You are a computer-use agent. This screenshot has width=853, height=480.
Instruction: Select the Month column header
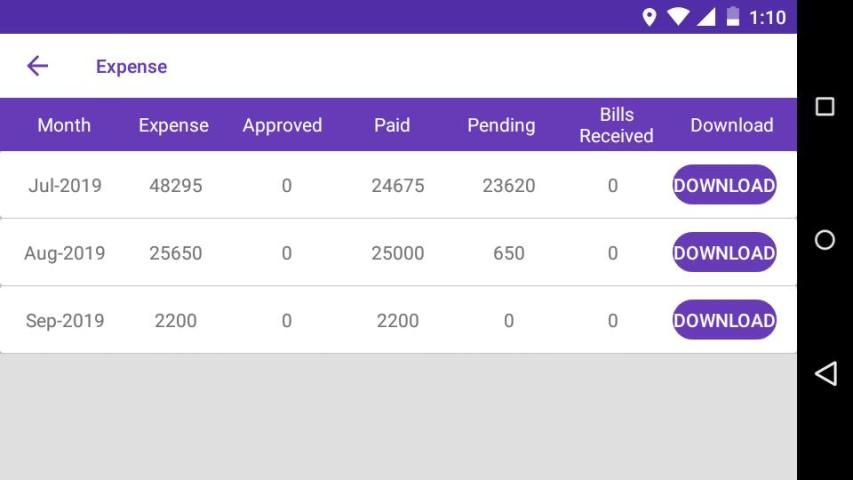(x=64, y=125)
